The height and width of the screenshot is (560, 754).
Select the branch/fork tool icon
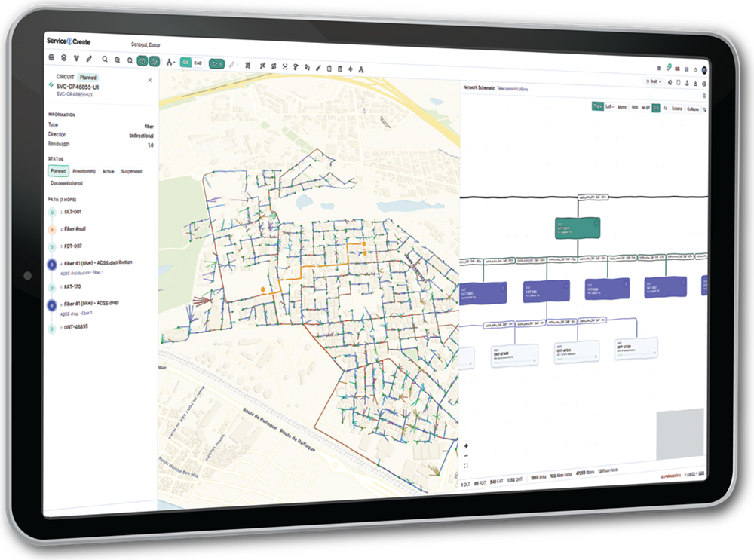[76, 58]
